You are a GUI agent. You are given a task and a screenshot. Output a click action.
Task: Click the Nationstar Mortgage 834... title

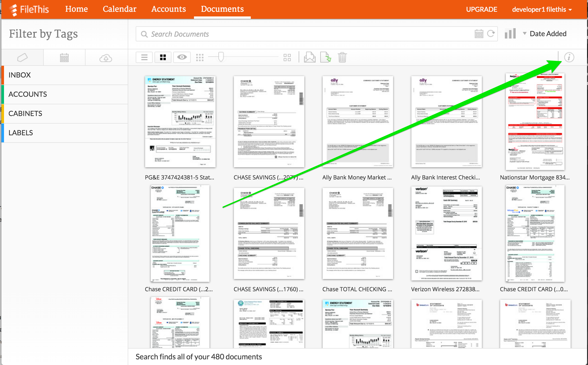[x=535, y=177]
